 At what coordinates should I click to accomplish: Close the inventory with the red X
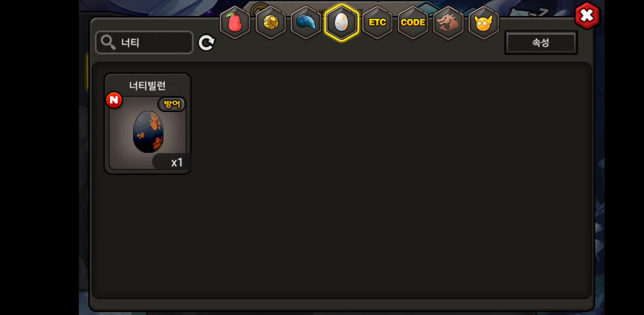pos(587,16)
